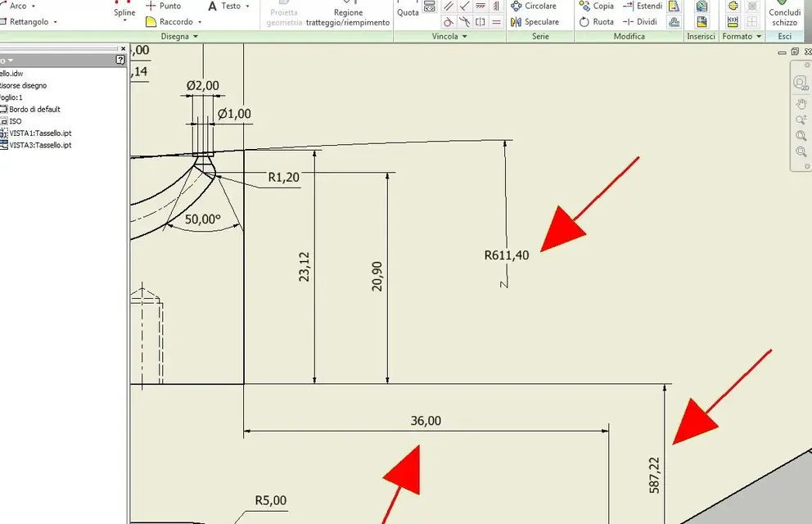Screen dimensions: 812x524
Task: Apply the perpendicular constraint icon
Action: [x=464, y=7]
